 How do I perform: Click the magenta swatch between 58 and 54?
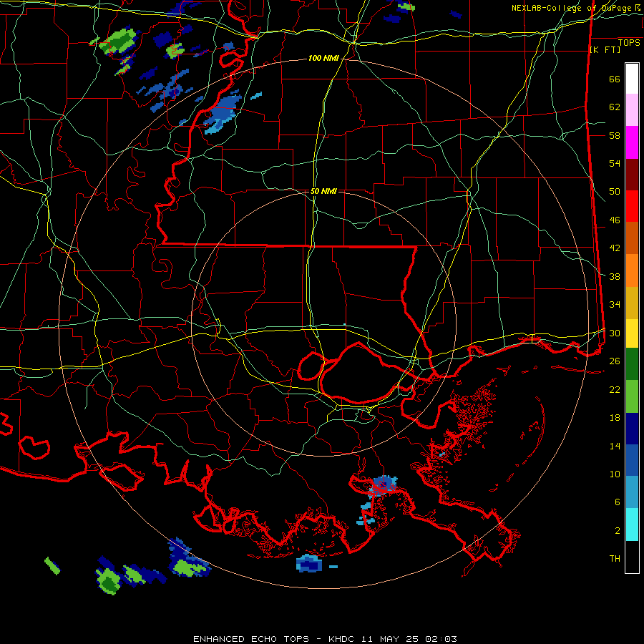(x=632, y=142)
